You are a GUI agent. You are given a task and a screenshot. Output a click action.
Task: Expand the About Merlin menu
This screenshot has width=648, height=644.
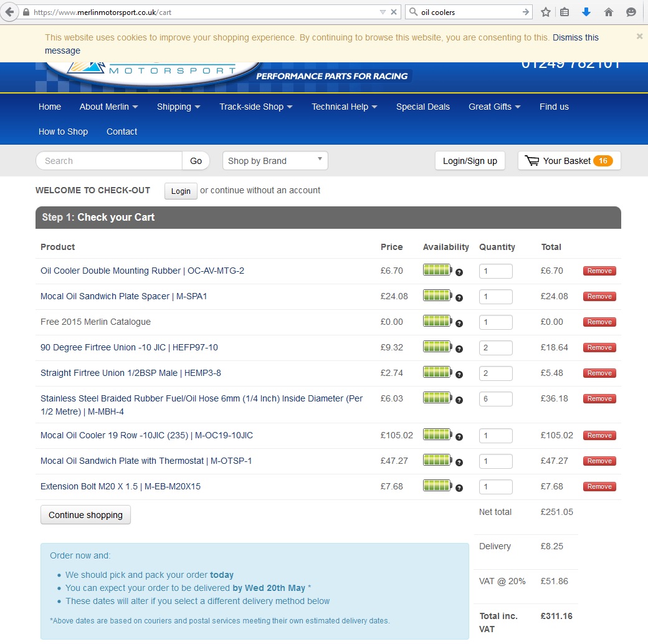(x=108, y=107)
